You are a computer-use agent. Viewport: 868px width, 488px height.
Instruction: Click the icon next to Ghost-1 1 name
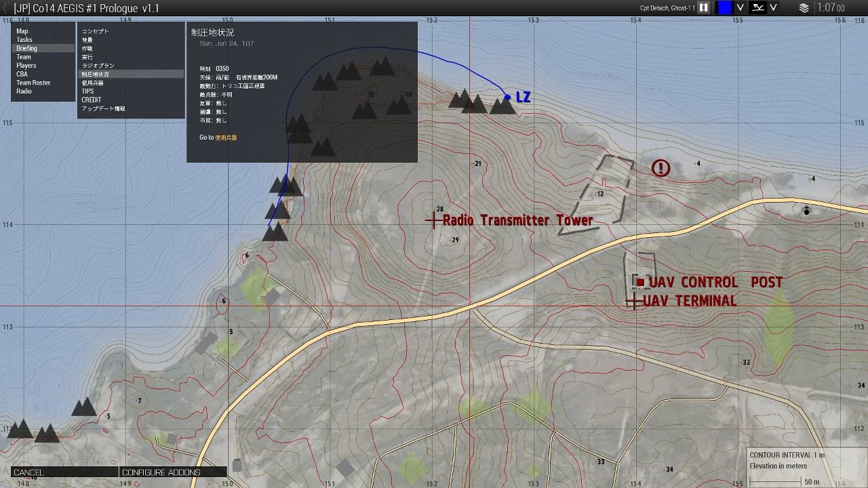(x=704, y=7)
